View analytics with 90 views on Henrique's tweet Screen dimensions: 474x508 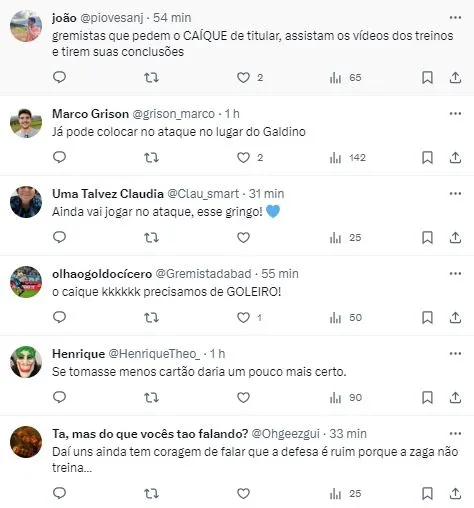coord(346,397)
